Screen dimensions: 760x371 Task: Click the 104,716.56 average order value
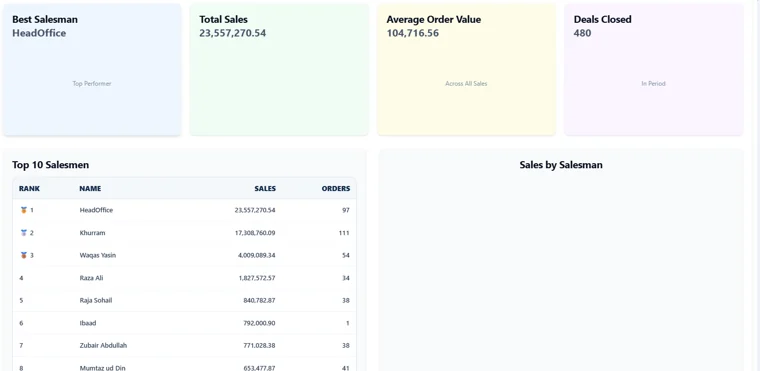412,33
